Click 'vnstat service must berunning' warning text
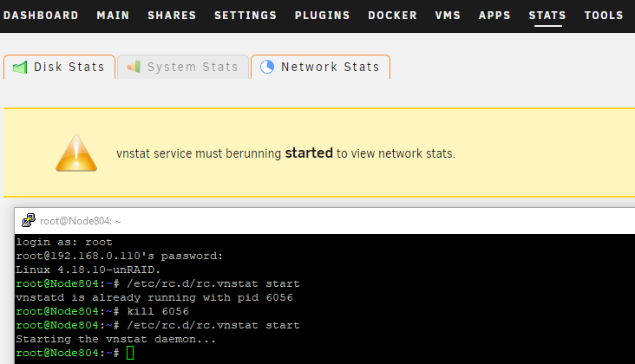Screen dimensions: 635x364 point(199,153)
